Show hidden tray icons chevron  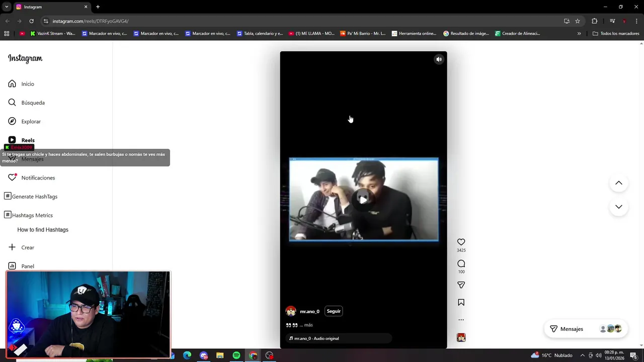coord(583,355)
